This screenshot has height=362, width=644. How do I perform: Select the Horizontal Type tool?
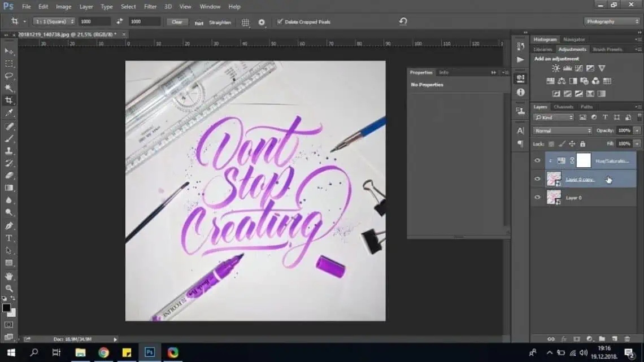click(x=9, y=238)
